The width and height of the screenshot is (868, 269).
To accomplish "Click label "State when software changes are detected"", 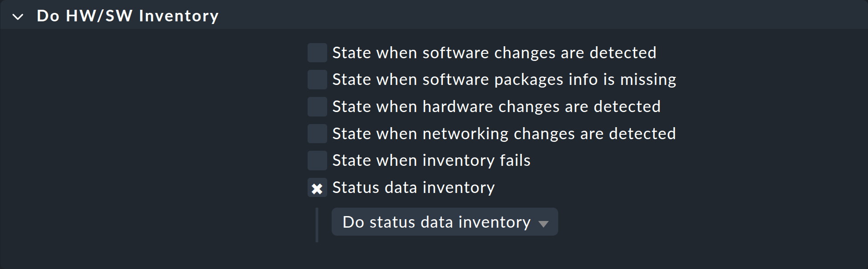I will (494, 52).
